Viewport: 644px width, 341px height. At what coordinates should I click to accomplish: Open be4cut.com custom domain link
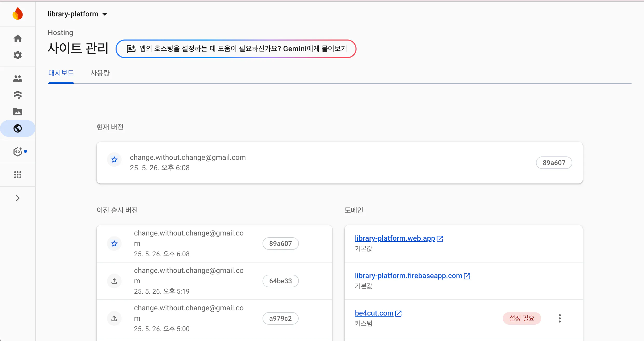pyautogui.click(x=374, y=313)
